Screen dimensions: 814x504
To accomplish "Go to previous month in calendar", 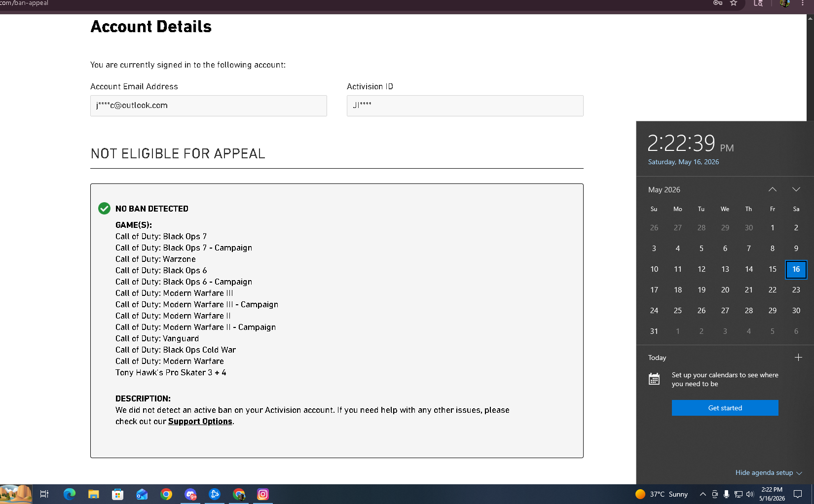I will pos(773,189).
